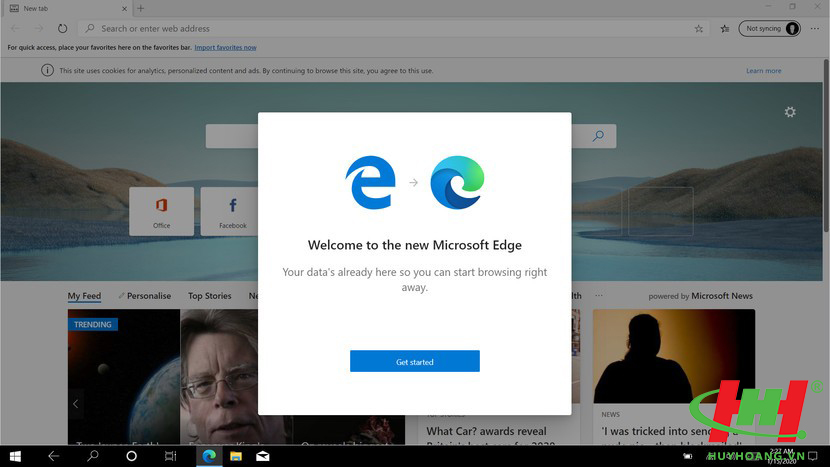
Task: Open the taskbar notification center icon
Action: tap(813, 456)
